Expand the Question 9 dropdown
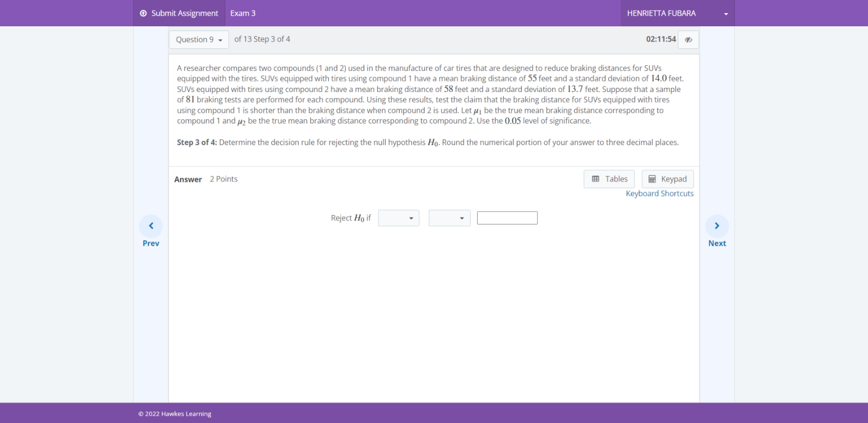Viewport: 868px width, 423px height. click(199, 39)
